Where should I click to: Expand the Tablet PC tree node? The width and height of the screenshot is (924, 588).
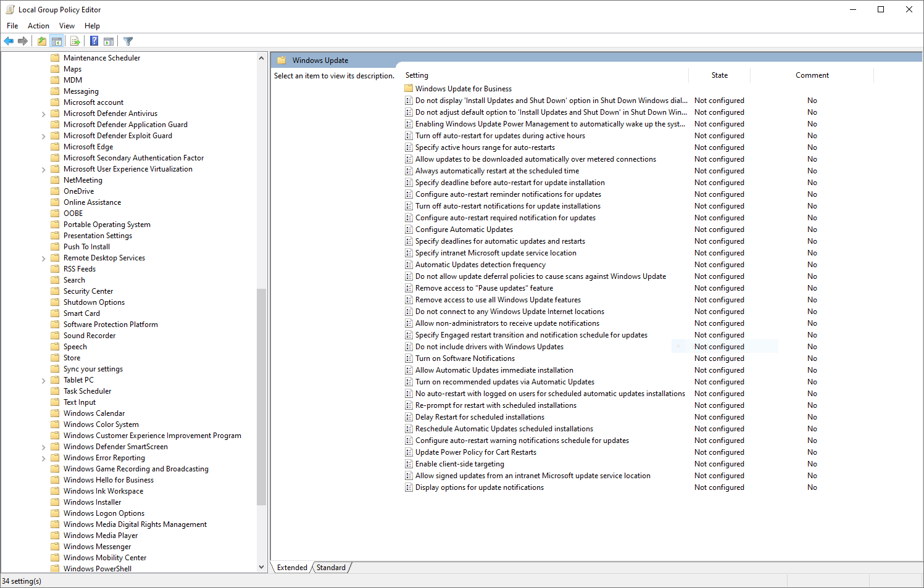pyautogui.click(x=43, y=381)
